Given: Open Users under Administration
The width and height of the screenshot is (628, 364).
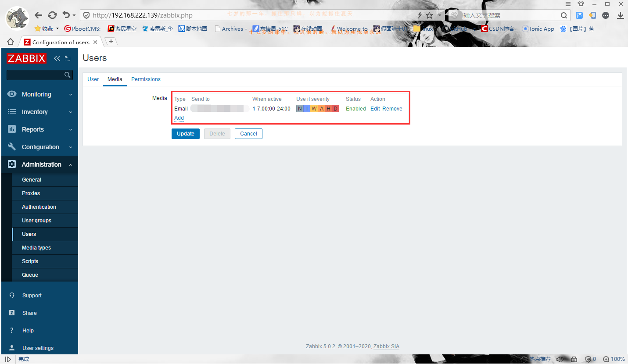Looking at the screenshot, I should pyautogui.click(x=45, y=234).
